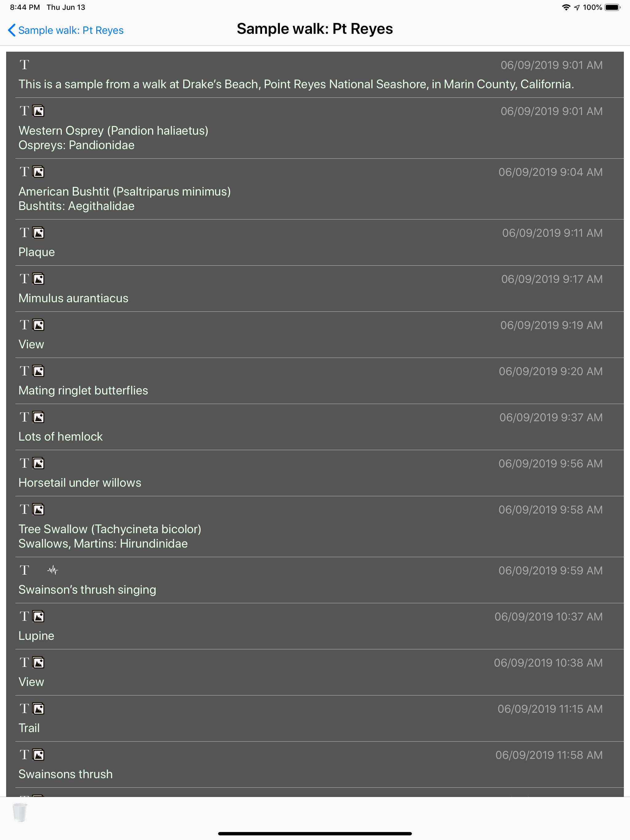Tap the back chevron arrow
Screen dimensions: 630x840
pyautogui.click(x=12, y=30)
